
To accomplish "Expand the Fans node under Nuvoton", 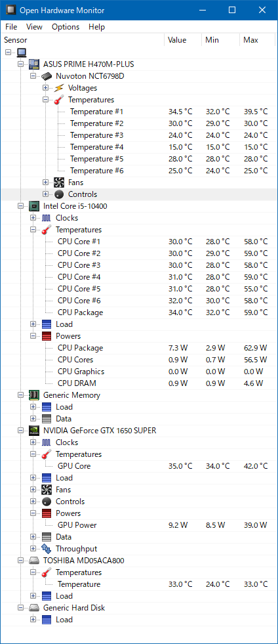I will [x=45, y=182].
